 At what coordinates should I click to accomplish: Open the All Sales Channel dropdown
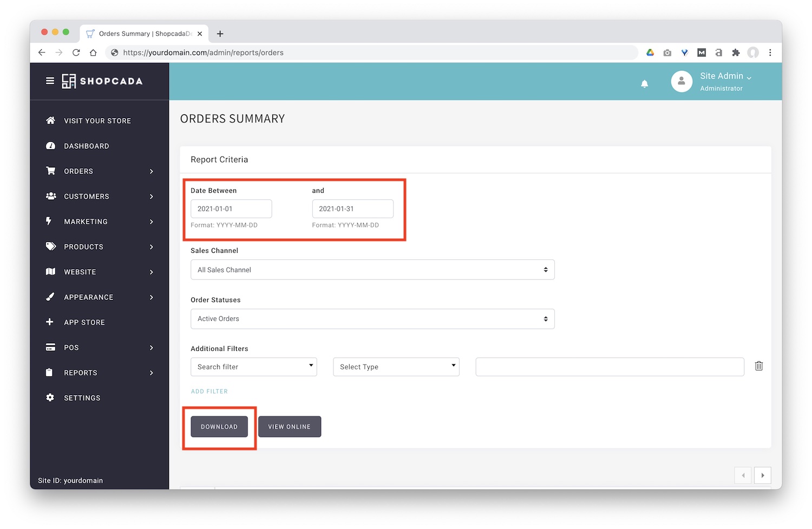[x=372, y=270]
